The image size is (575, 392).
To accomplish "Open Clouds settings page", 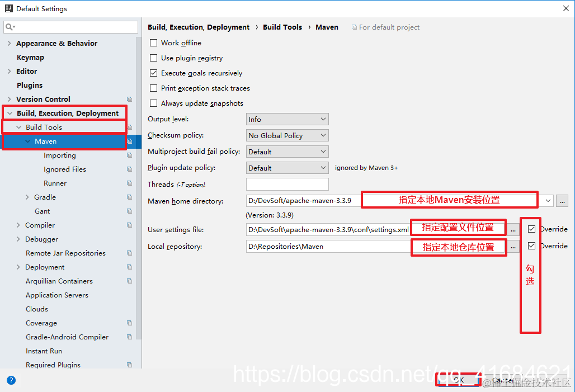I will 37,309.
